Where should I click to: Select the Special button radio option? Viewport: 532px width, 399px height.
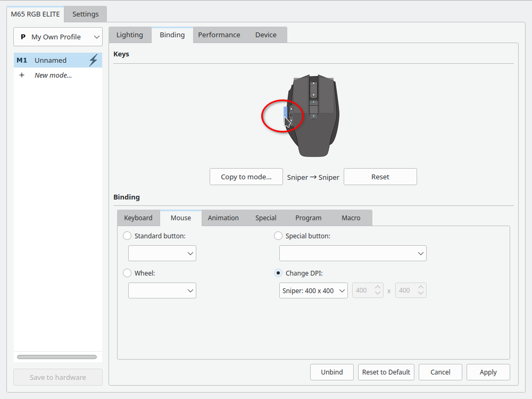coord(278,236)
